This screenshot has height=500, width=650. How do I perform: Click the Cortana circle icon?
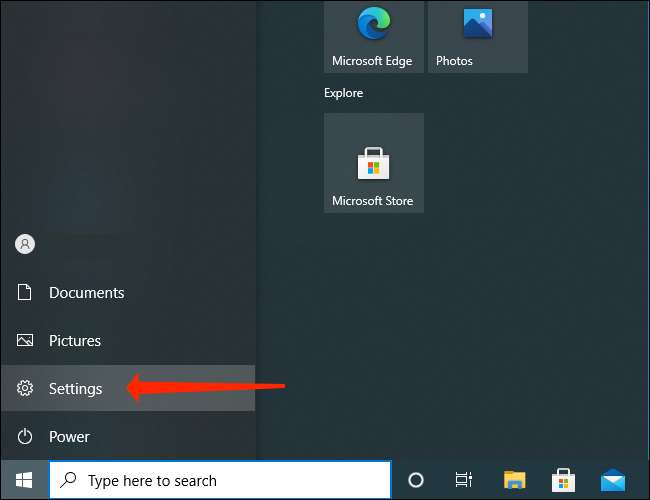click(416, 480)
